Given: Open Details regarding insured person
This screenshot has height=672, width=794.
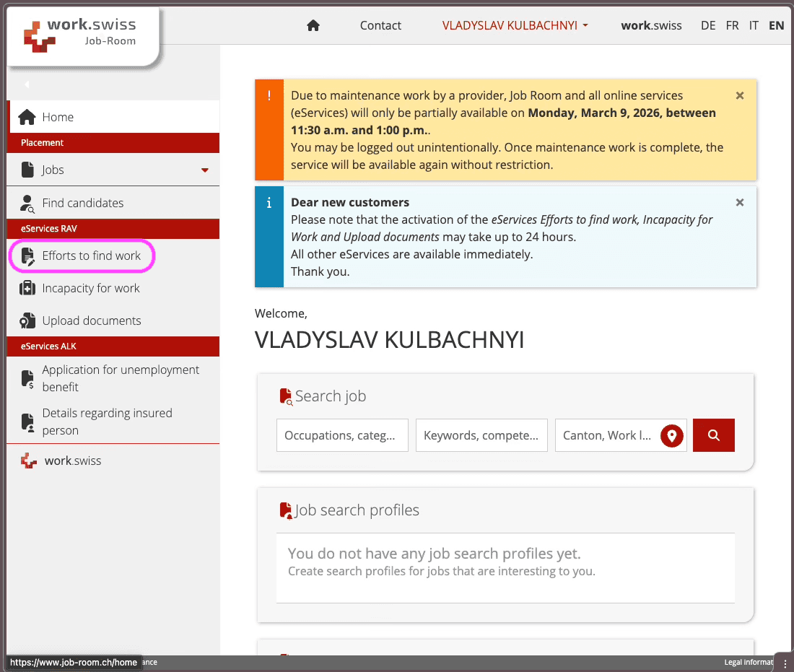Looking at the screenshot, I should (107, 422).
